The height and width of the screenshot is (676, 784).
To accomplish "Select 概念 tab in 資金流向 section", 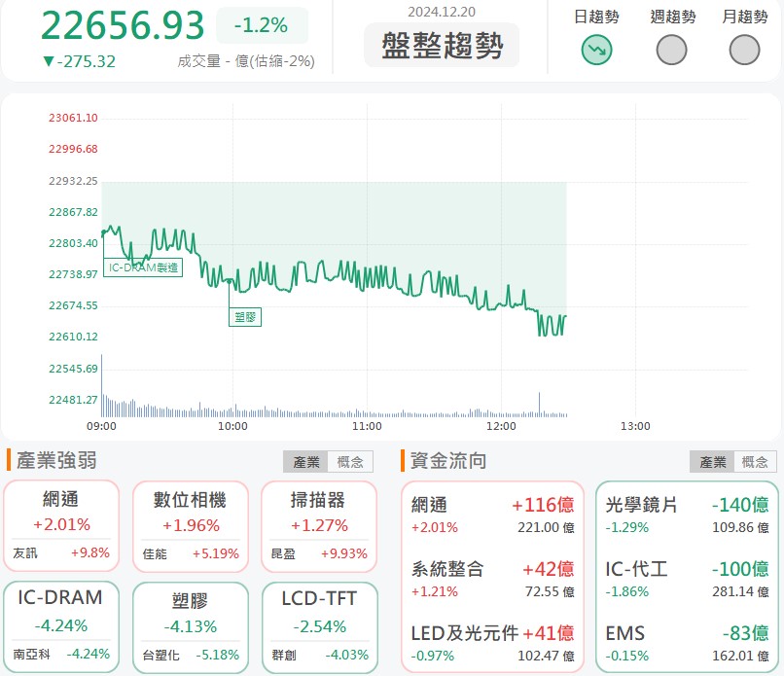I will (x=755, y=461).
